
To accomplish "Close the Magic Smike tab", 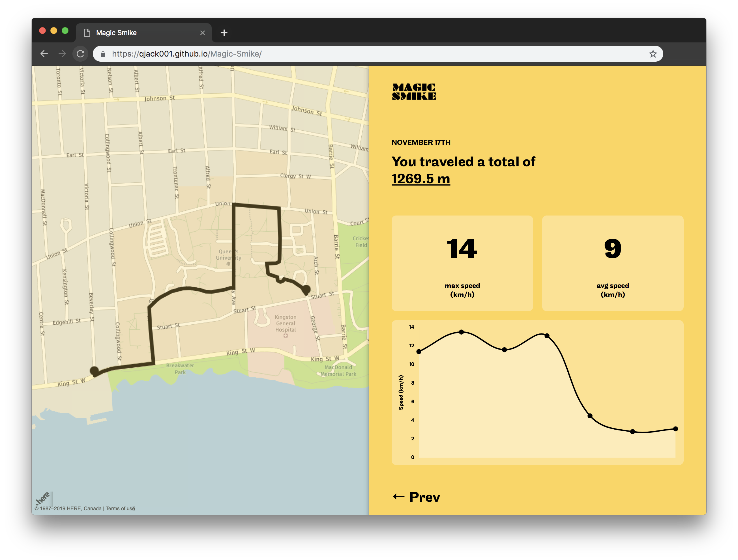I will point(203,33).
